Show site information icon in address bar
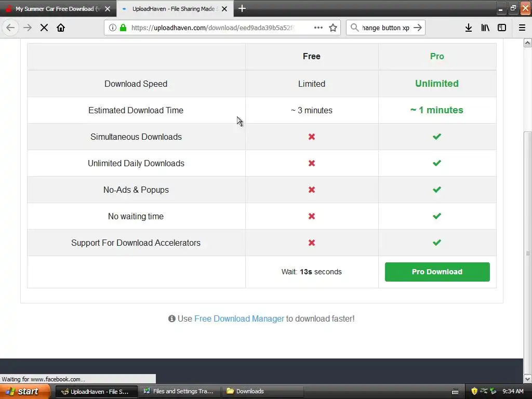 point(113,28)
